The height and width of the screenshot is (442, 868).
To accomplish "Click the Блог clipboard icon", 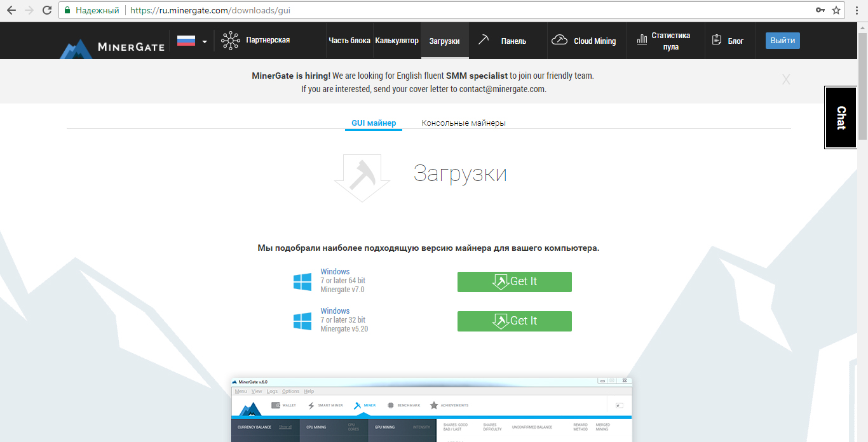I will coord(717,41).
